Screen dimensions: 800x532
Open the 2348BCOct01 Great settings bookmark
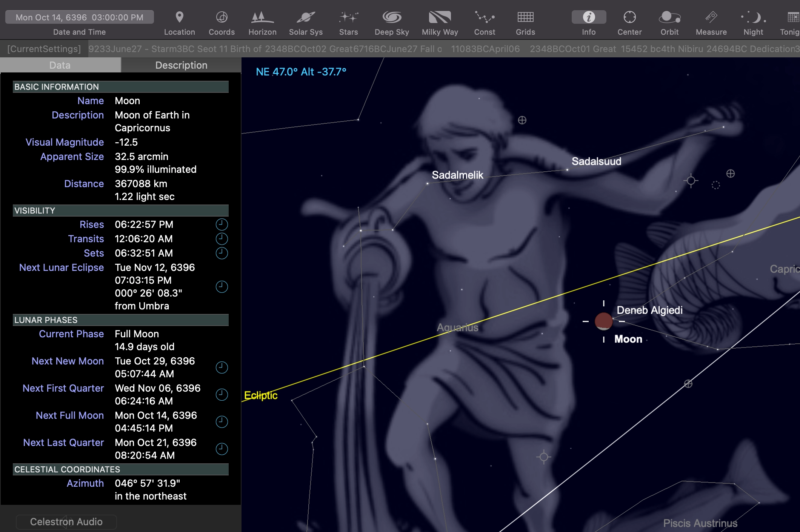pyautogui.click(x=572, y=49)
